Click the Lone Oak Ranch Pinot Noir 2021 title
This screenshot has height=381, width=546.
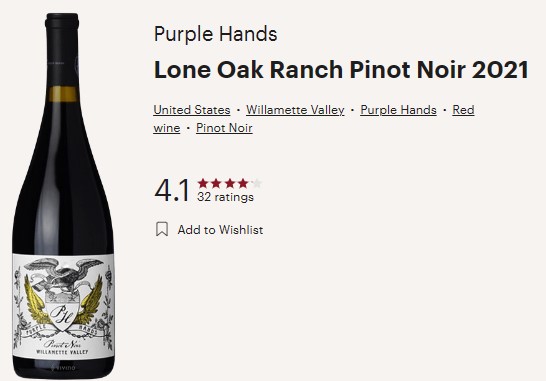341,69
